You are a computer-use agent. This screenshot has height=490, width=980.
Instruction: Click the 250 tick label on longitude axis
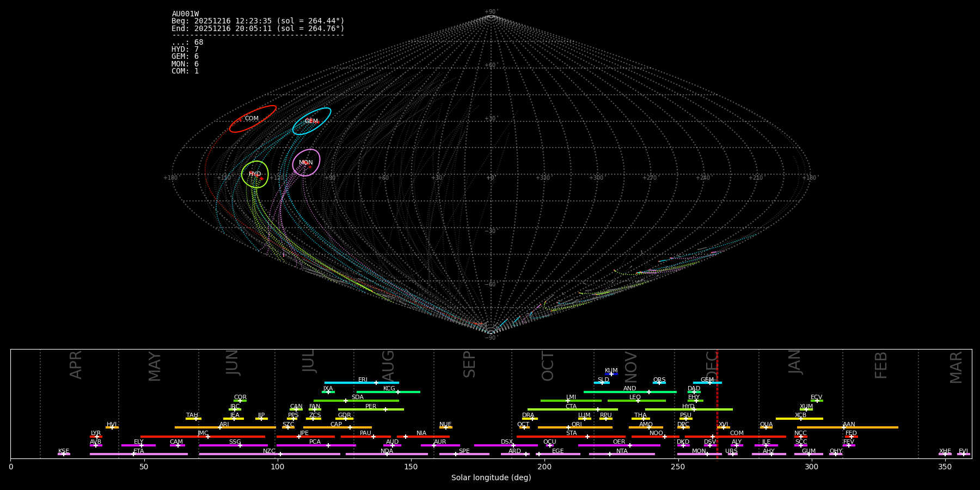click(678, 467)
